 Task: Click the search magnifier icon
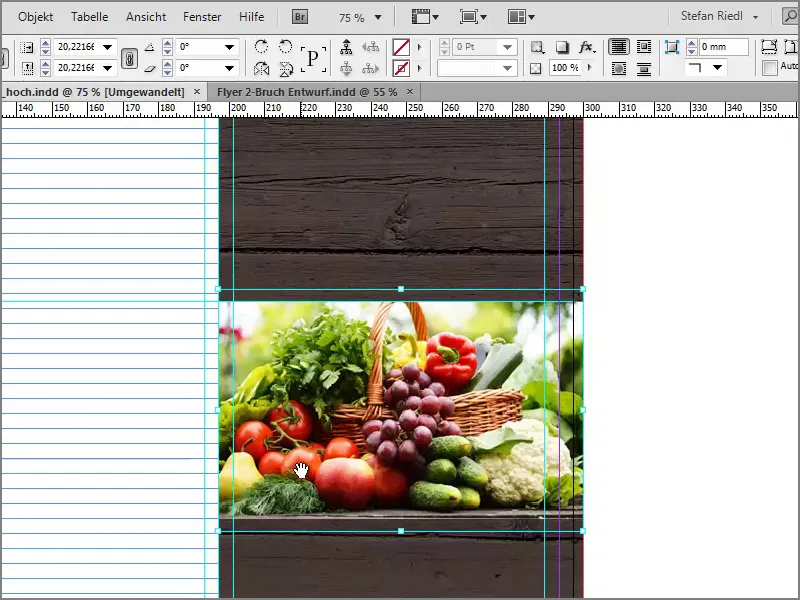pyautogui.click(x=791, y=16)
